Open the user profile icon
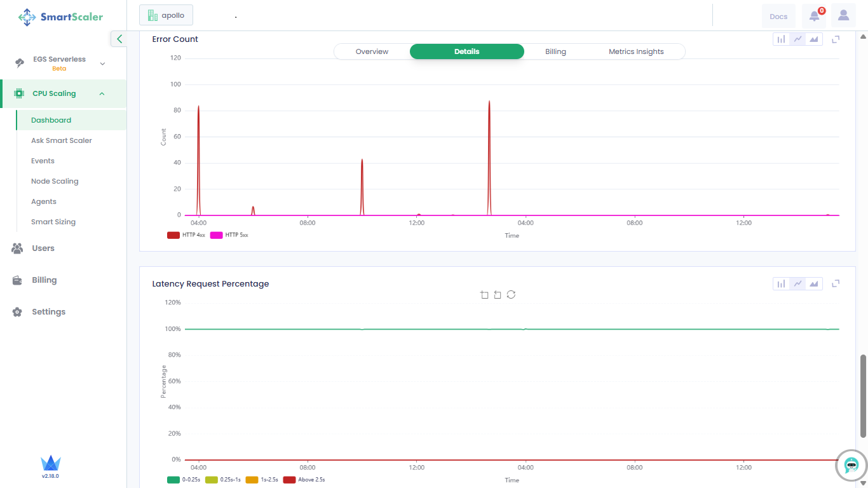 (x=843, y=16)
